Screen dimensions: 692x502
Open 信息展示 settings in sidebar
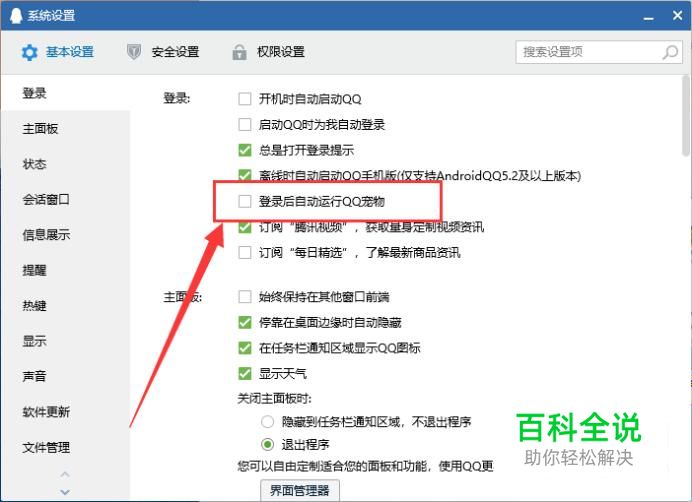pyautogui.click(x=65, y=235)
